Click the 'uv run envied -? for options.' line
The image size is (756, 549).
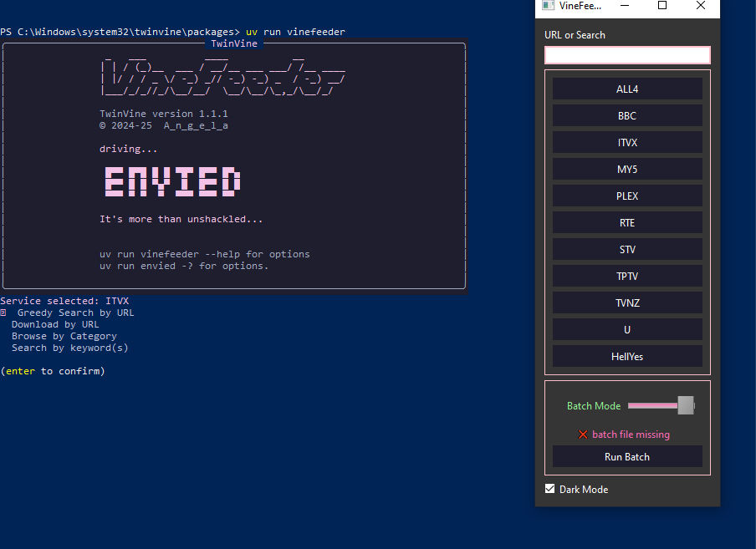click(184, 266)
